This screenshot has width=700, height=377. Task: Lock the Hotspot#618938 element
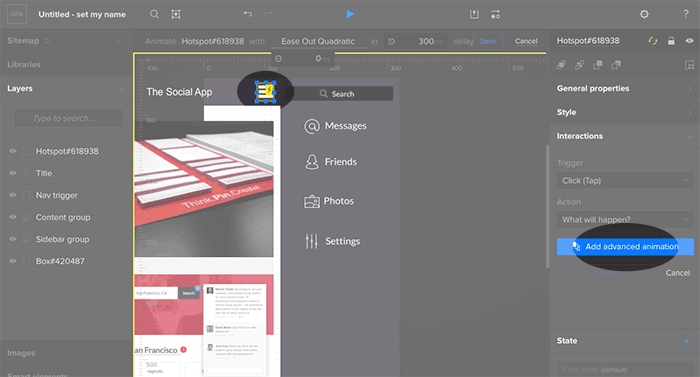pos(671,41)
